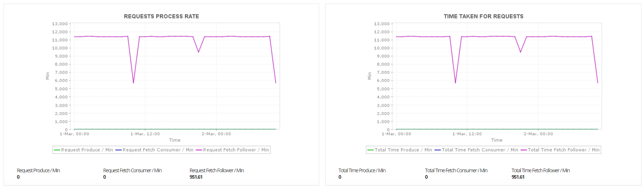Click the Time Taken For Requests chart title
The image size is (644, 192).
[483, 17]
